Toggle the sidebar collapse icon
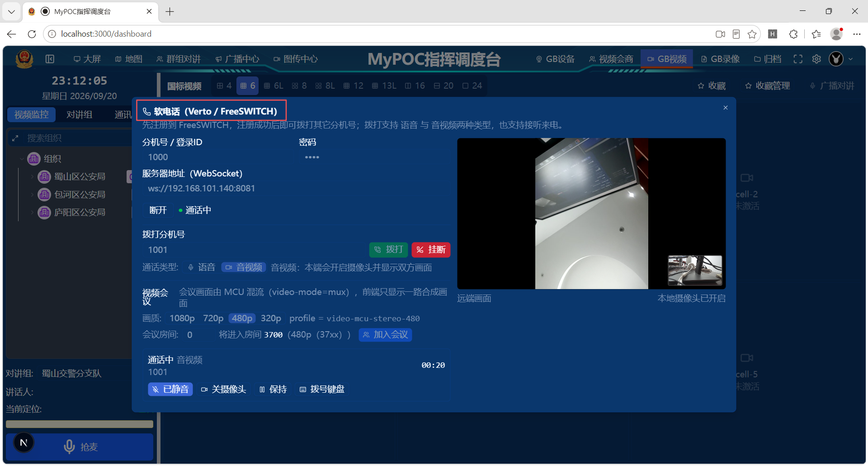Image resolution: width=868 pixels, height=466 pixels. pyautogui.click(x=50, y=59)
